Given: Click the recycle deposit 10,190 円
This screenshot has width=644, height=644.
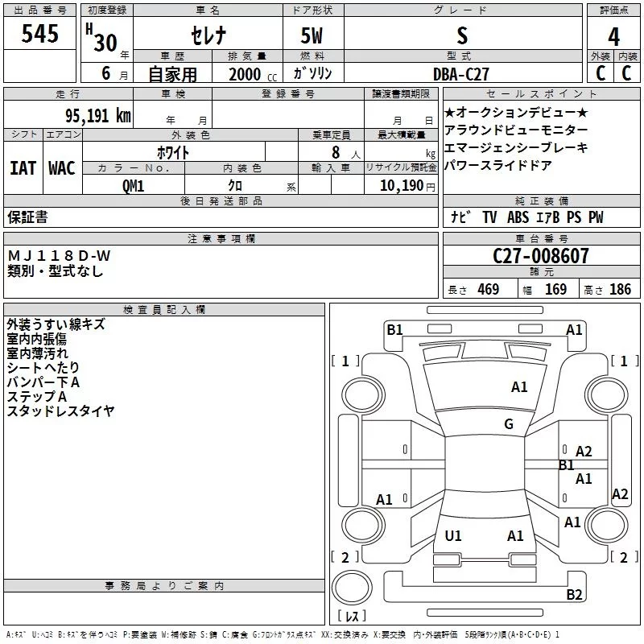Looking at the screenshot, I should pyautogui.click(x=407, y=186).
